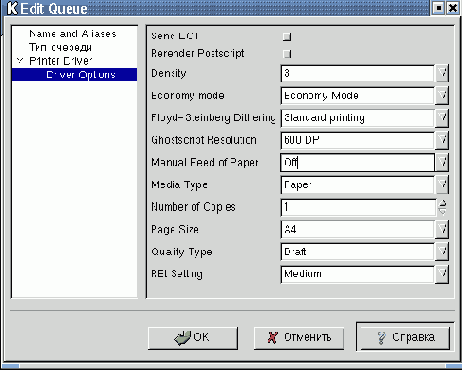Select Printer Driver tree item
The width and height of the screenshot is (462, 370).
(x=61, y=61)
